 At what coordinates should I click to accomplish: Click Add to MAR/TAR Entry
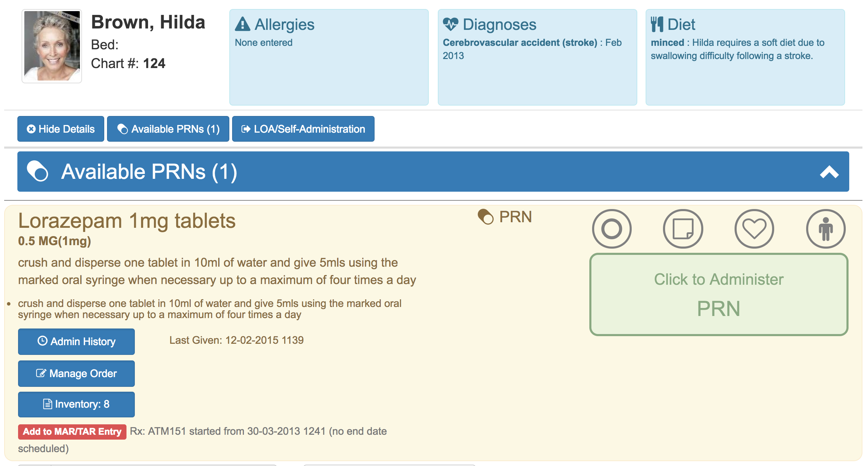[72, 432]
